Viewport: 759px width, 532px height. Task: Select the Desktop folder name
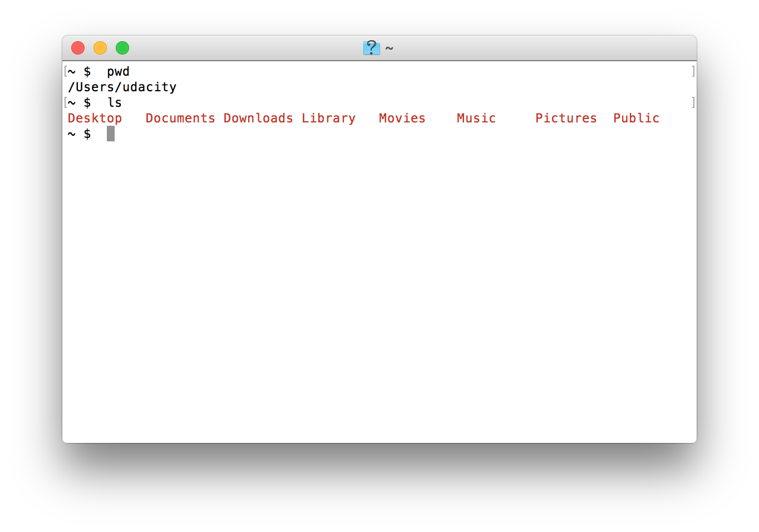click(x=95, y=118)
